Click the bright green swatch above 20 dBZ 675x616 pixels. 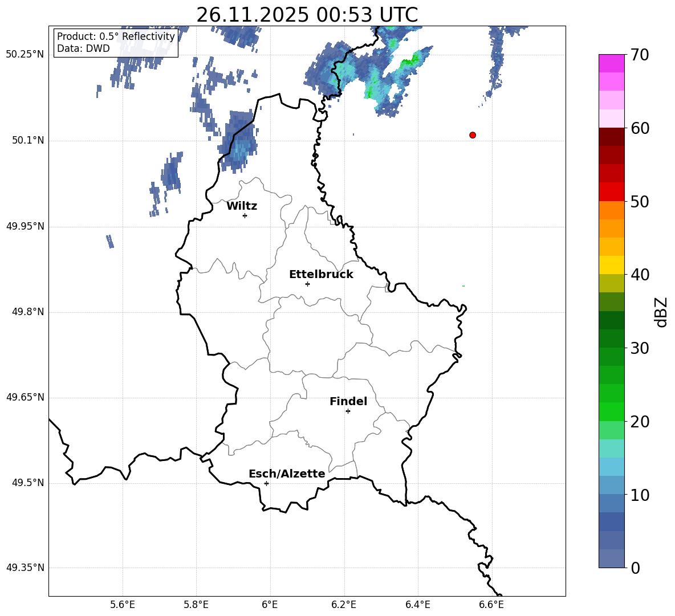coord(612,411)
